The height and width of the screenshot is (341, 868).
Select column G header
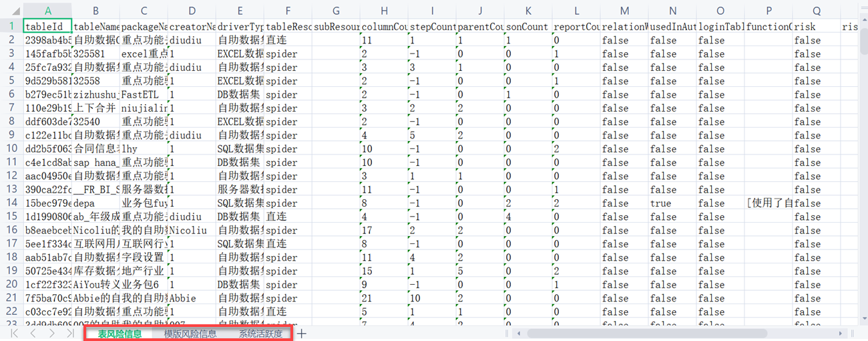pyautogui.click(x=336, y=11)
